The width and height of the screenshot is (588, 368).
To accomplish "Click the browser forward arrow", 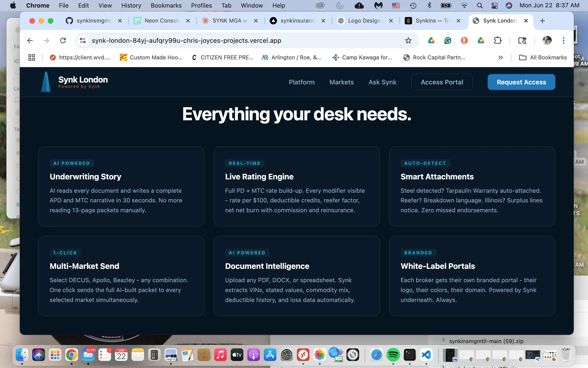I will point(46,40).
